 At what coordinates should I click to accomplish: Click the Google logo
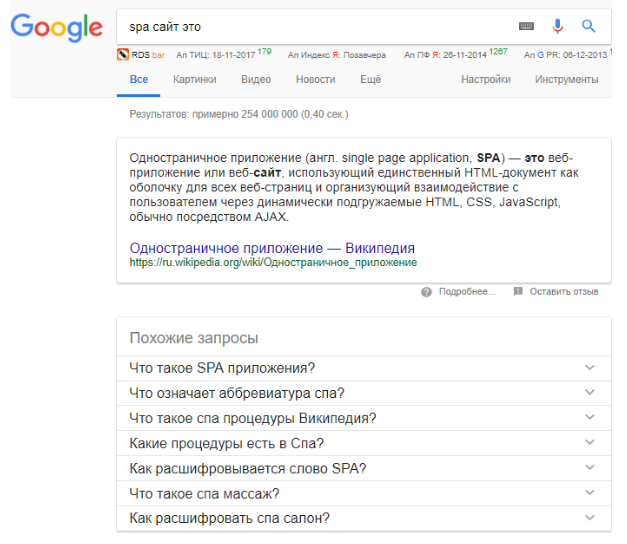pos(56,27)
